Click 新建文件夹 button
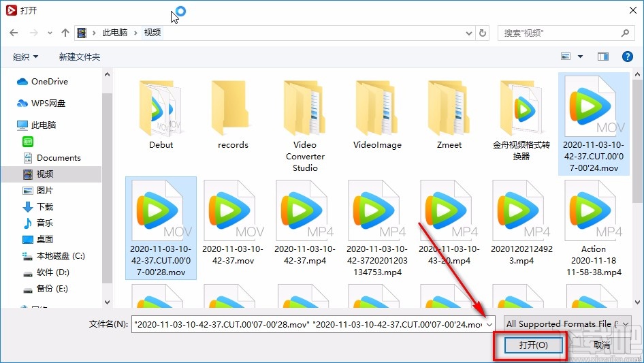 [79, 57]
